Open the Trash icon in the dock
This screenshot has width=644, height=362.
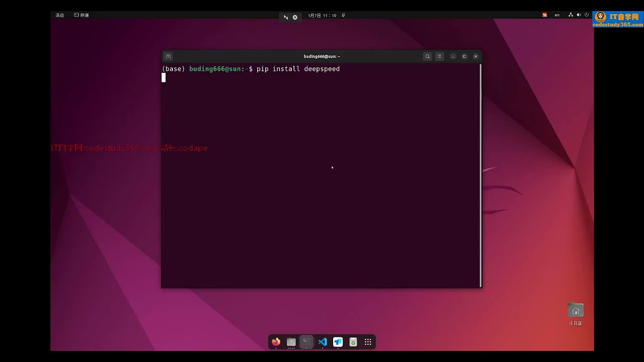[353, 342]
